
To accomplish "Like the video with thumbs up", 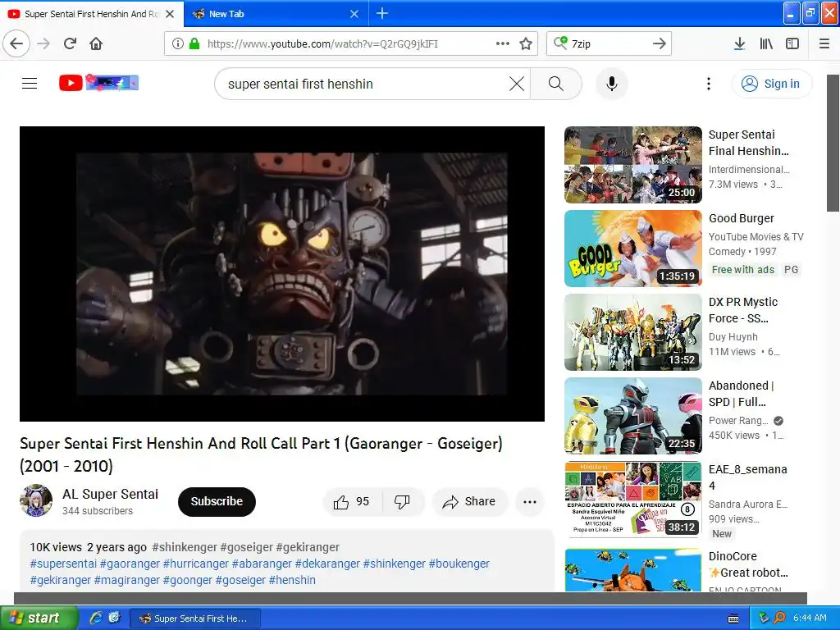I will point(351,501).
